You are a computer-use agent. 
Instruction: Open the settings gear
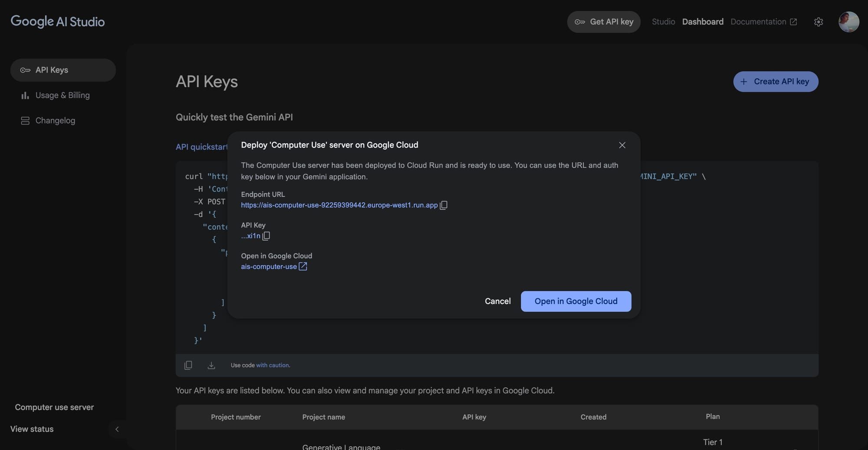819,21
